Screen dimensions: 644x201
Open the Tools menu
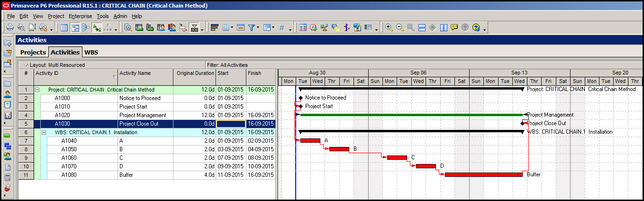tap(103, 16)
